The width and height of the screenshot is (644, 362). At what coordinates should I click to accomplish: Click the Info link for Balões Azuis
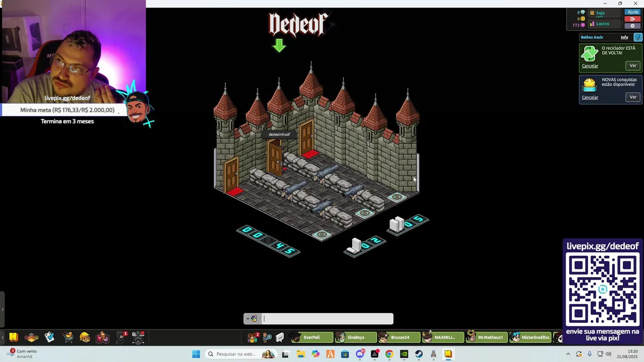(624, 37)
